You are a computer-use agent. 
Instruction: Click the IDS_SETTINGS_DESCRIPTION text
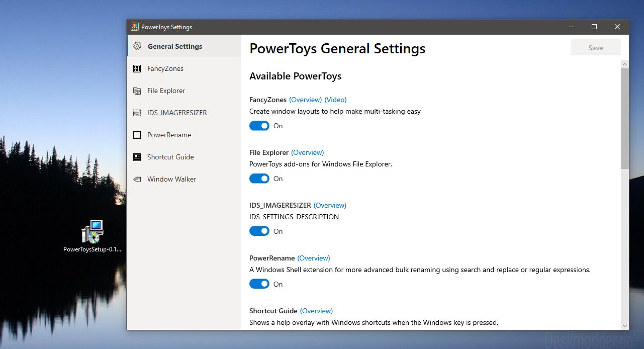(x=294, y=217)
